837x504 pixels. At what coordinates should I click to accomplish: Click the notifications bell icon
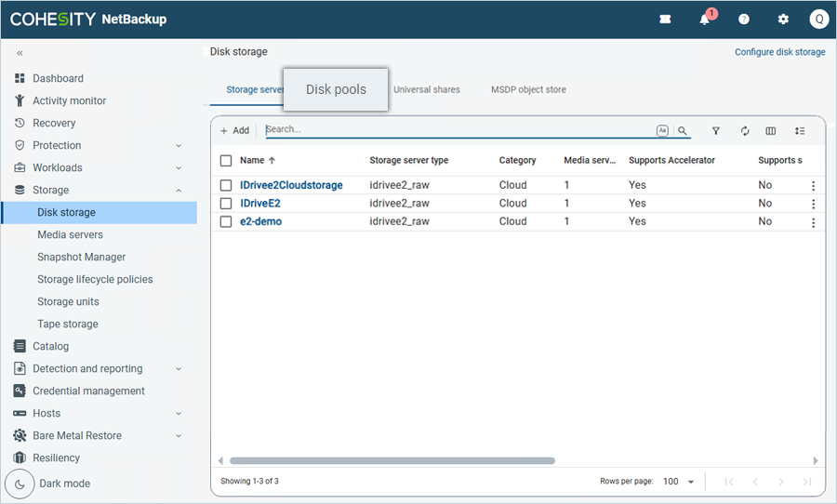(x=705, y=20)
